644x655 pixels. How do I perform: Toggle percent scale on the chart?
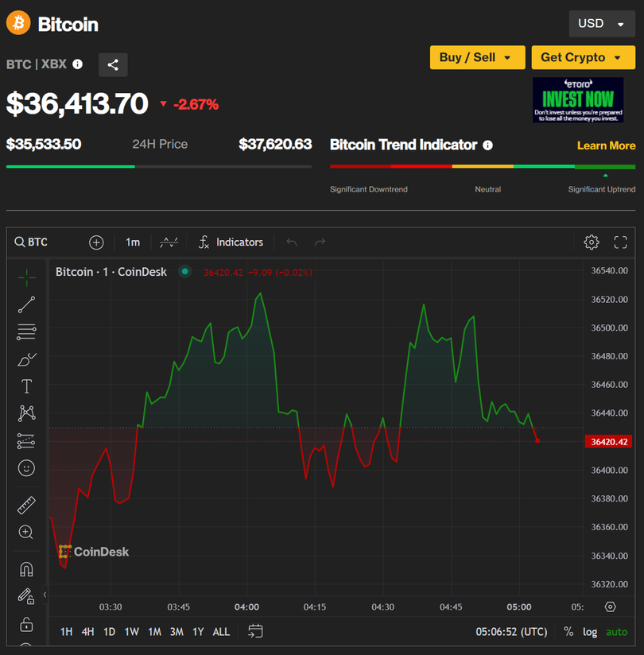coord(568,632)
